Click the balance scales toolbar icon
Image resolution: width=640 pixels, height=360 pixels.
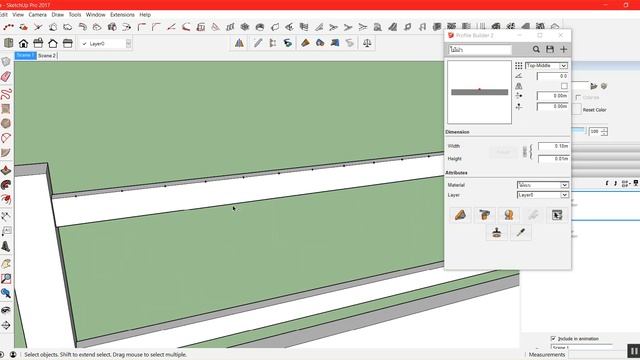click(367, 43)
